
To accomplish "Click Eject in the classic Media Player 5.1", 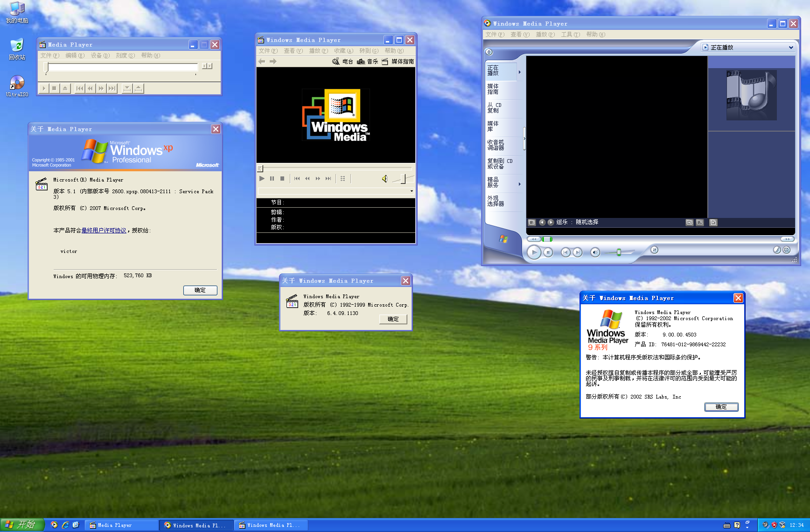I will [x=65, y=88].
